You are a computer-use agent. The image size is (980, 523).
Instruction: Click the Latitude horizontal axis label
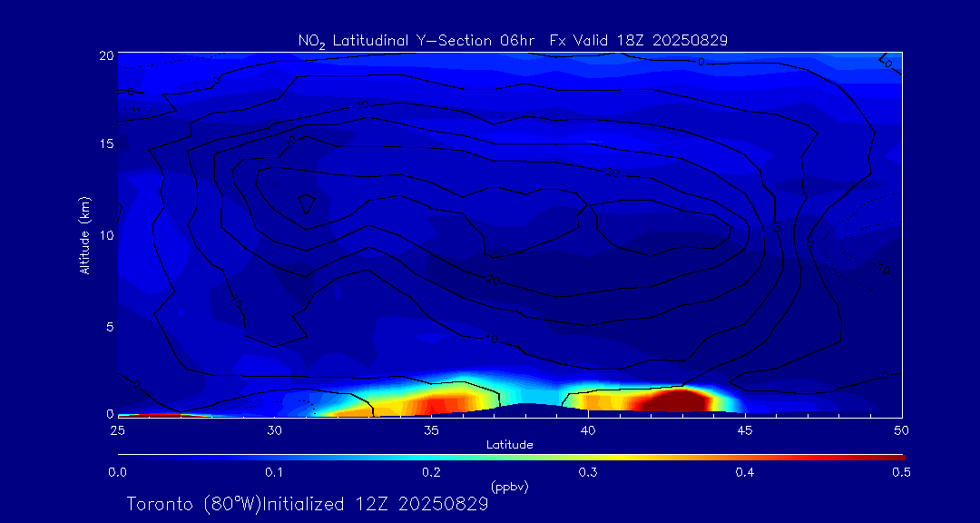[509, 445]
